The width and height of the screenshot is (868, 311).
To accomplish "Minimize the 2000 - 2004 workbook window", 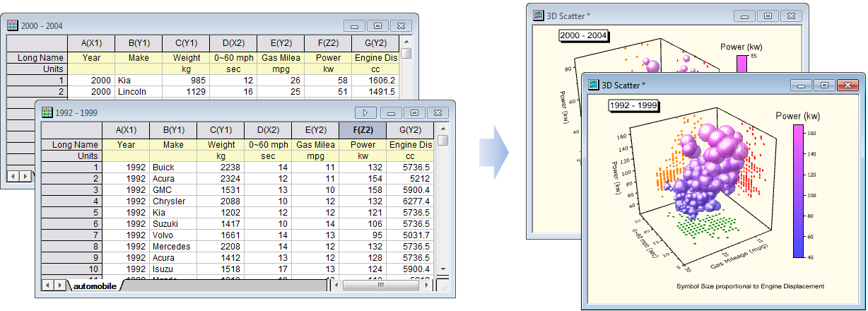I will pos(355,25).
